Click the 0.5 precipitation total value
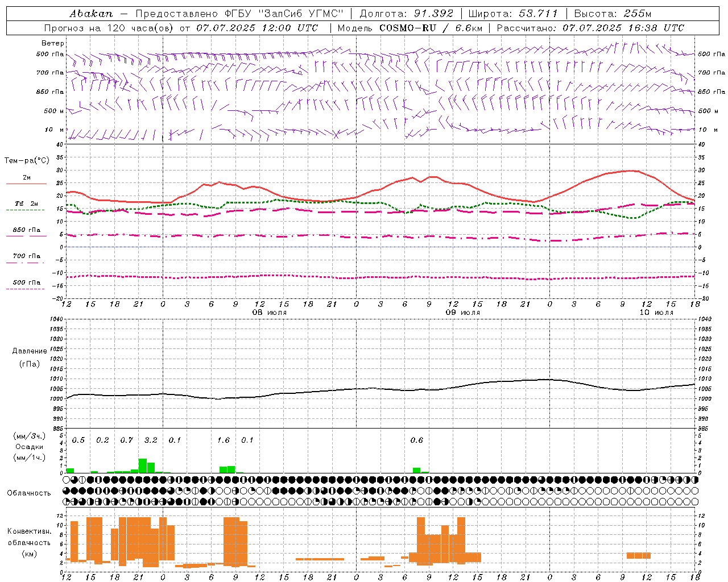 tap(78, 440)
